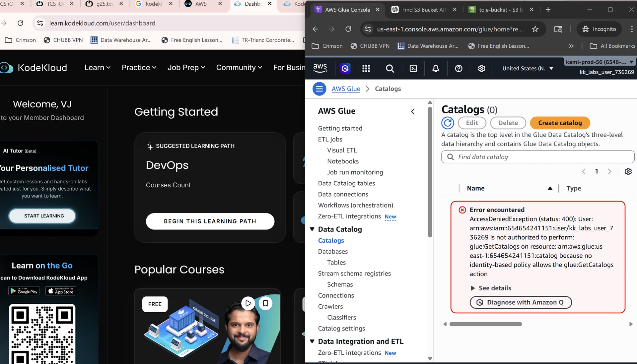This screenshot has height=364, width=637.
Task: Expand See details in error box
Action: click(491, 288)
